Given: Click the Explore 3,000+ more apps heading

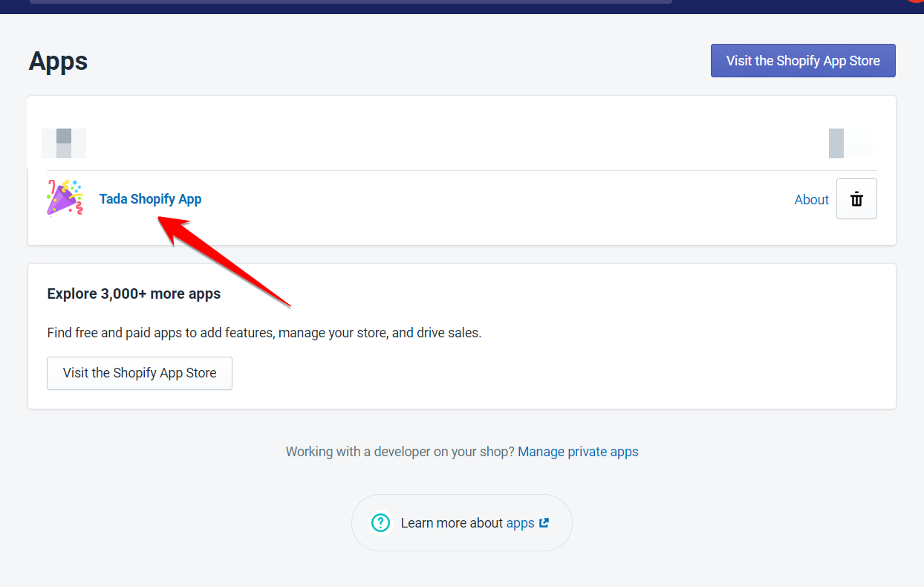Looking at the screenshot, I should pyautogui.click(x=134, y=293).
